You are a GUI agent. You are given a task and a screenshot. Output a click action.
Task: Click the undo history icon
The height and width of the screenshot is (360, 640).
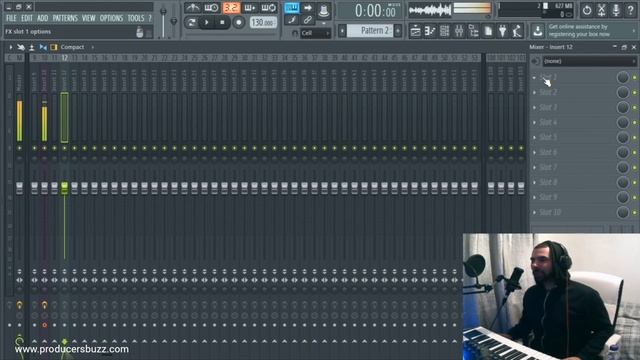(587, 10)
